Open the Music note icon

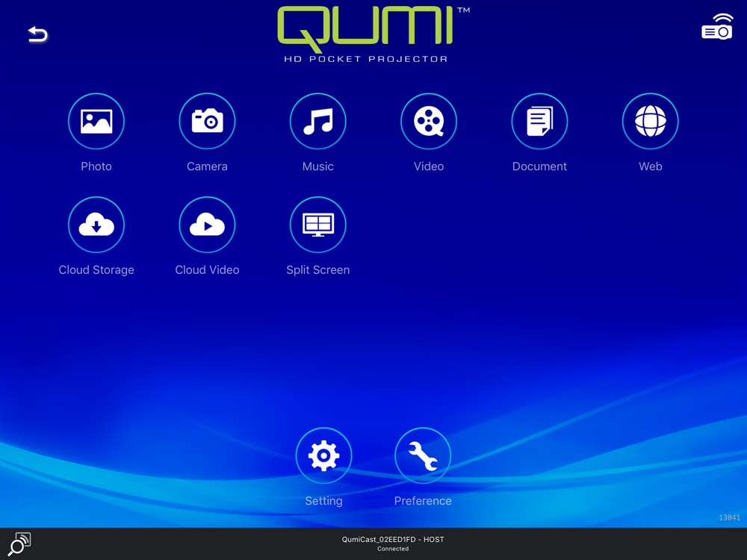tap(317, 121)
